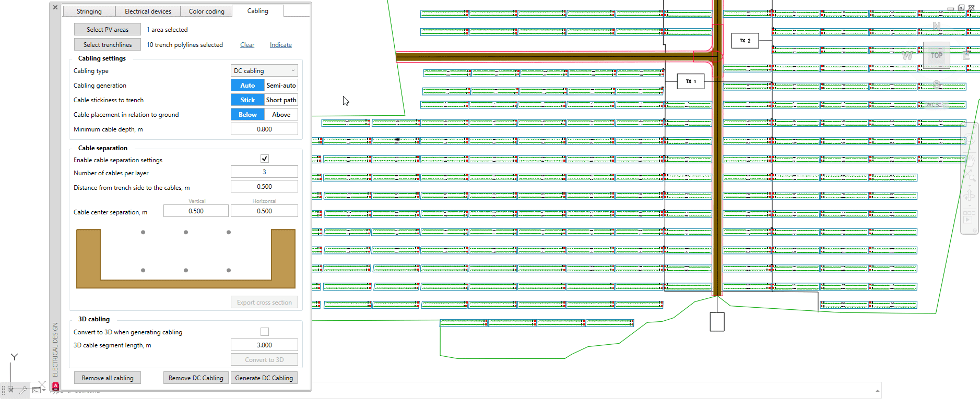Image resolution: width=980 pixels, height=399 pixels.
Task: Open the Cabling type dropdown
Action: (264, 71)
